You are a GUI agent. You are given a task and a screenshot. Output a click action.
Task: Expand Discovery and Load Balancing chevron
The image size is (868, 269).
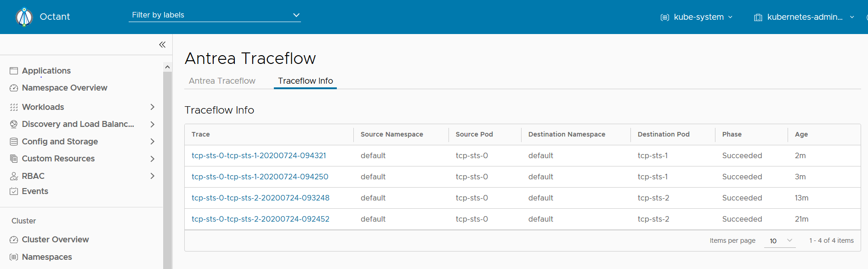point(153,124)
